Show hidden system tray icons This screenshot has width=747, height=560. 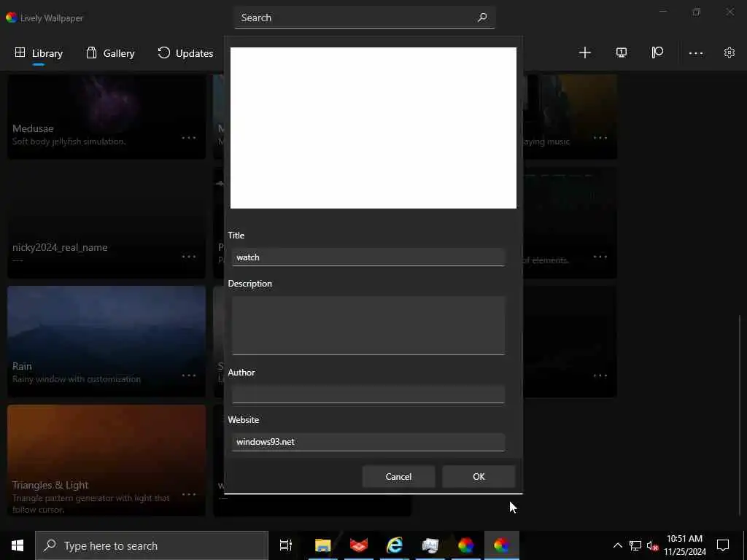coord(617,545)
